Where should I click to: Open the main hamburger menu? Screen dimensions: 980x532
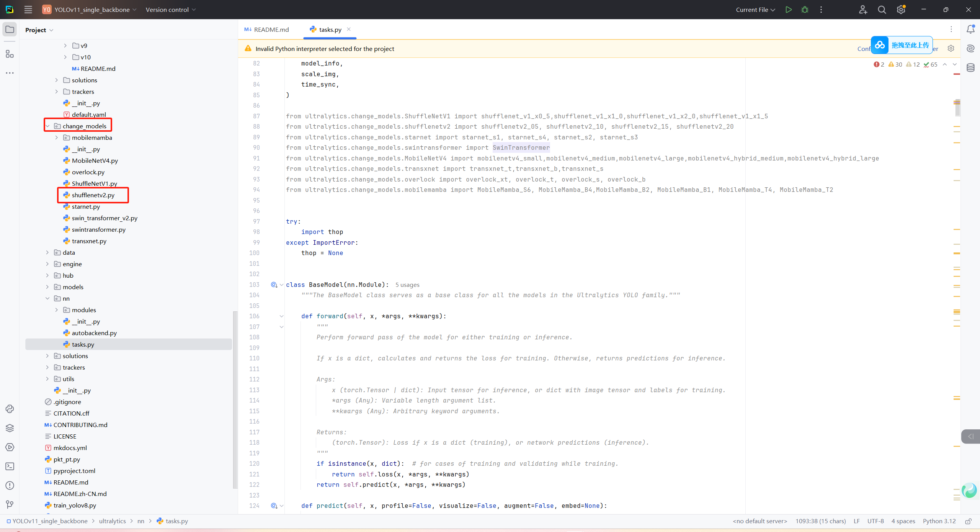click(x=28, y=10)
